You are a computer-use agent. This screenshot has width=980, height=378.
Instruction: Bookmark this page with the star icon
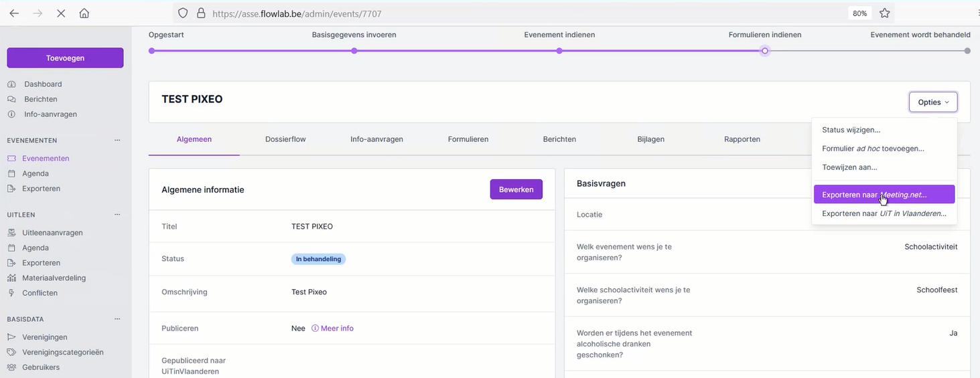tap(884, 13)
